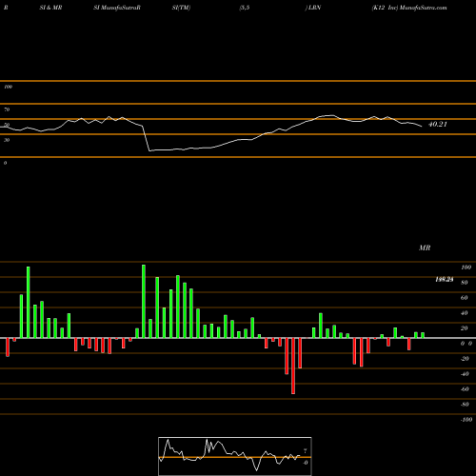The width and height of the screenshot is (476, 476).
Task: Click the 'SI(TM)' header label
Action: [x=181, y=8]
